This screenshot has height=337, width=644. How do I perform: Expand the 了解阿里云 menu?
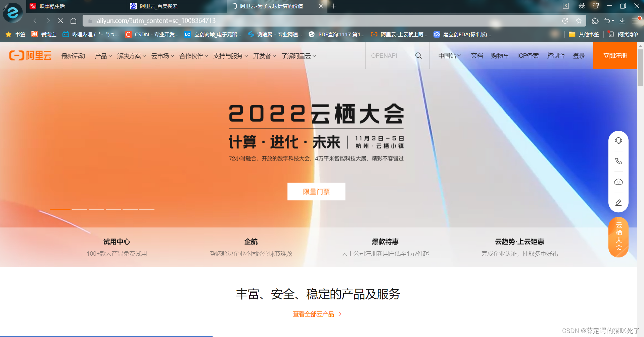(299, 56)
